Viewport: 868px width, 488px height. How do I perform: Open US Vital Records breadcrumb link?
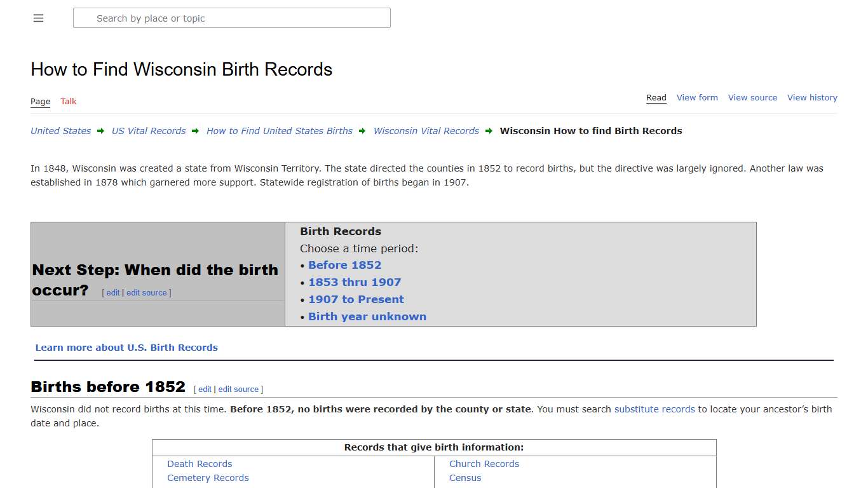[x=148, y=131]
